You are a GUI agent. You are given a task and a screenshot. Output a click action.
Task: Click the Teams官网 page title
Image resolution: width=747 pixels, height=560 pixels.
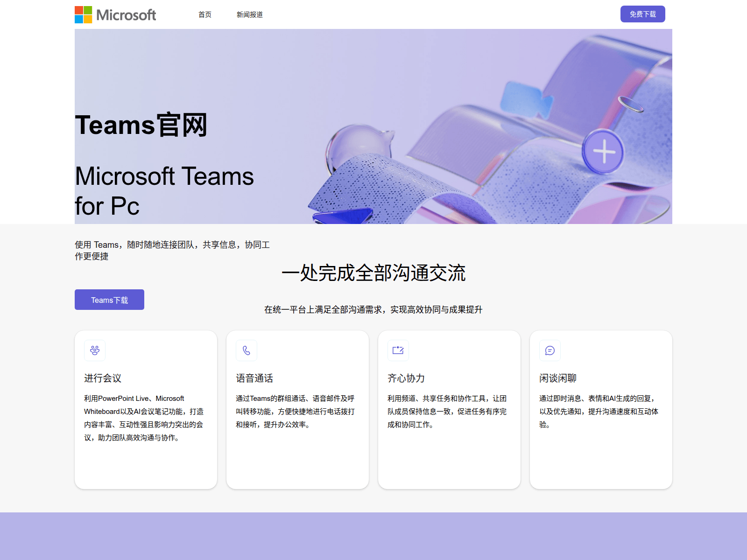141,125
